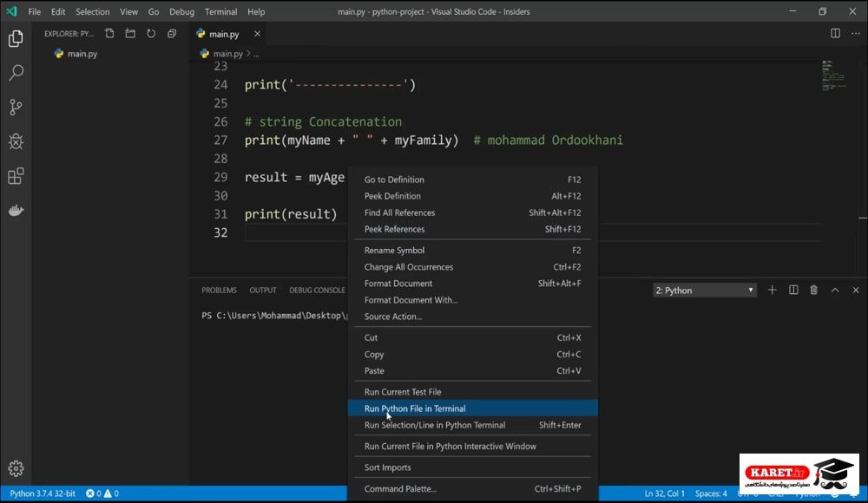The width and height of the screenshot is (868, 503).
Task: Open the Explorer view in activity bar
Action: click(16, 39)
